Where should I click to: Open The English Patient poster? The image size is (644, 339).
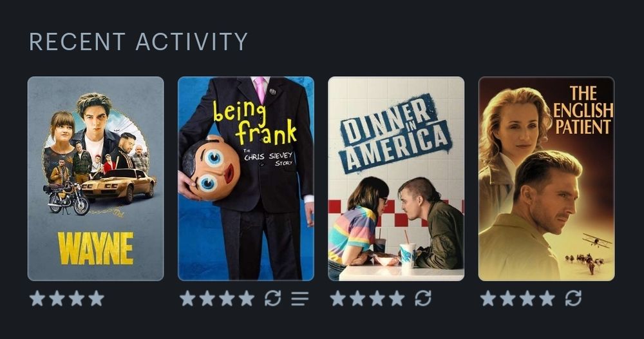547,179
